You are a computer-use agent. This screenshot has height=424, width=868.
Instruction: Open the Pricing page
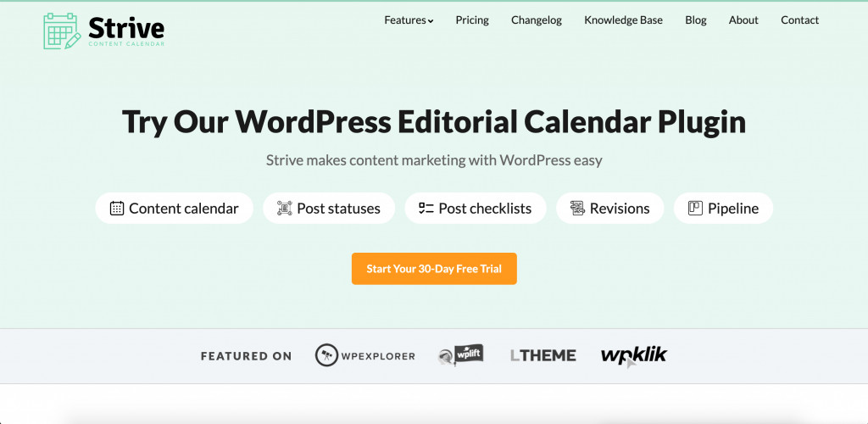pos(472,20)
